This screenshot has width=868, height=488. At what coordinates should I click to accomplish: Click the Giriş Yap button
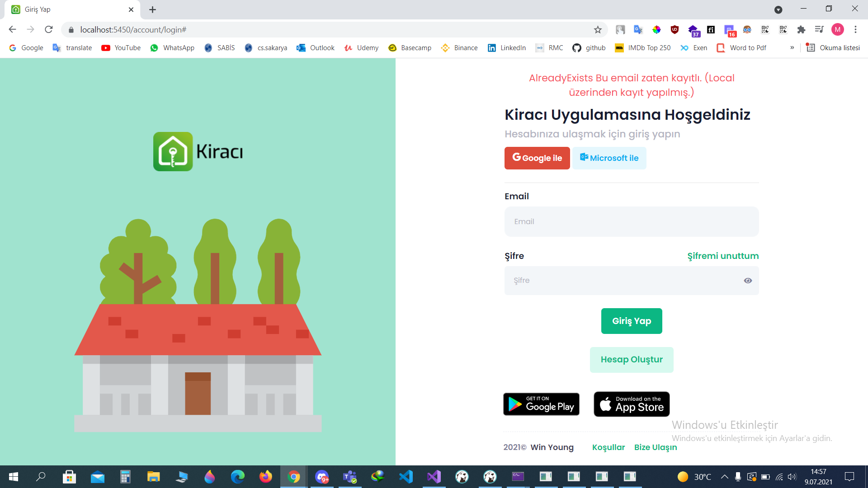coord(632,321)
